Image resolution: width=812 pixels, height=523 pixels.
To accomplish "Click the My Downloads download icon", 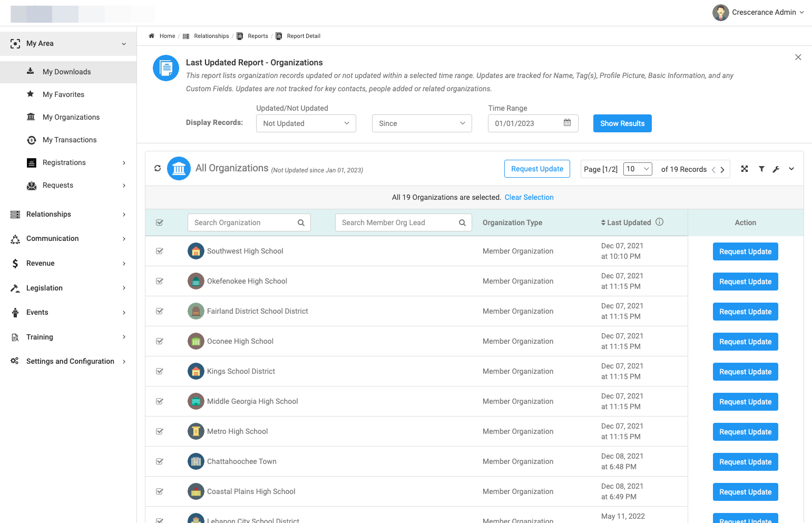I will point(31,71).
